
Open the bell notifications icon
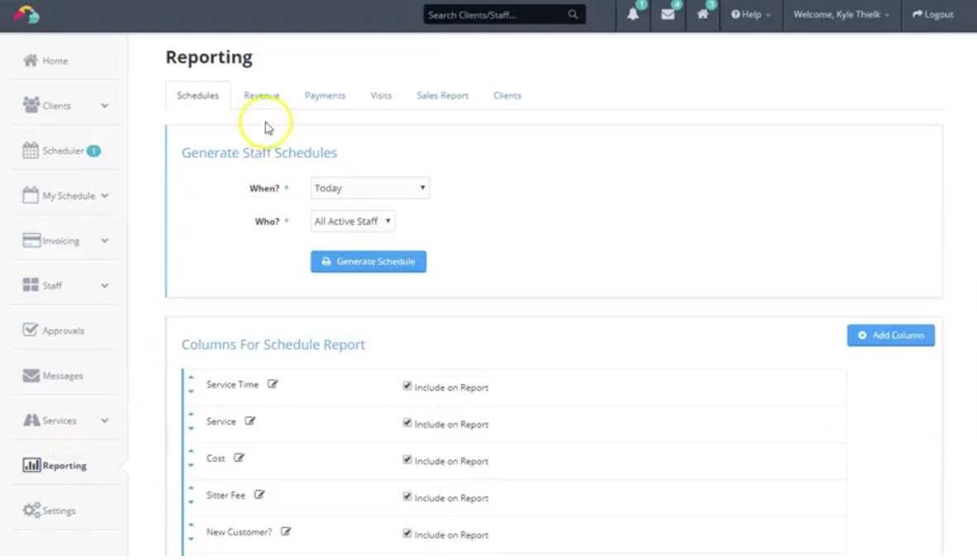pyautogui.click(x=633, y=14)
